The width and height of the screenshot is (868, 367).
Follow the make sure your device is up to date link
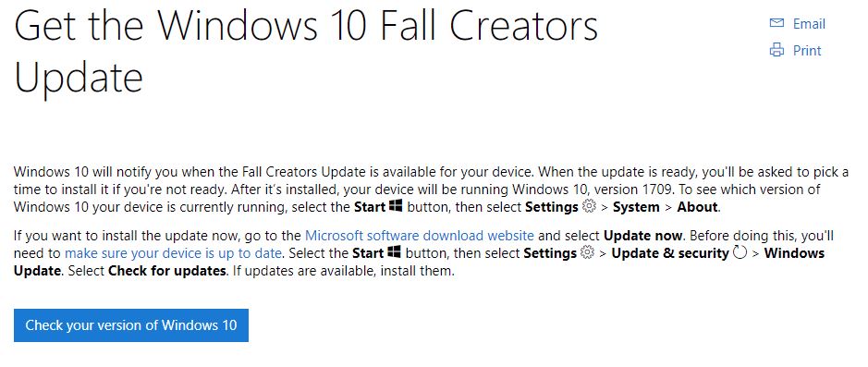tap(173, 253)
